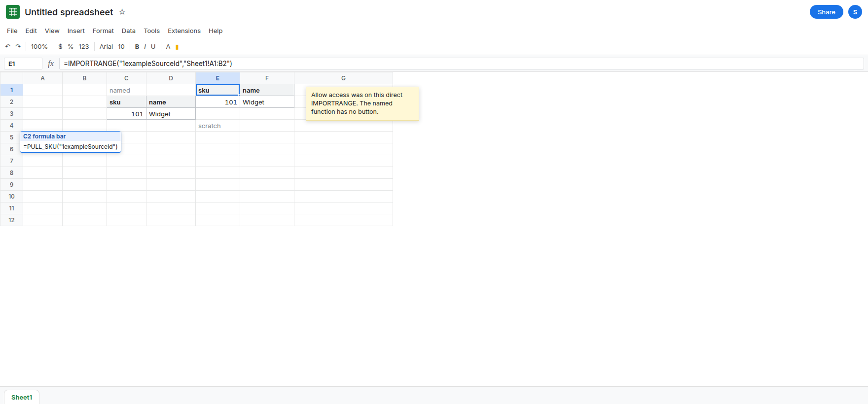Select cell E2 containing 101
868x404 pixels.
pyautogui.click(x=217, y=102)
